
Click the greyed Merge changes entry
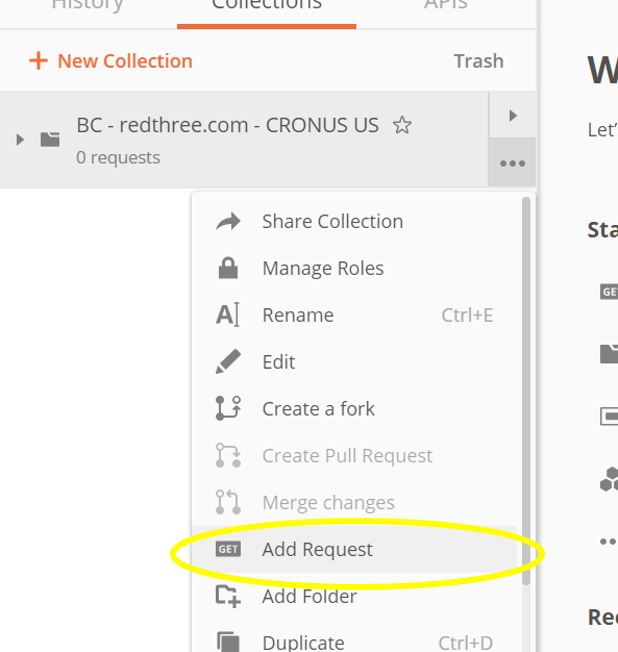(x=354, y=502)
